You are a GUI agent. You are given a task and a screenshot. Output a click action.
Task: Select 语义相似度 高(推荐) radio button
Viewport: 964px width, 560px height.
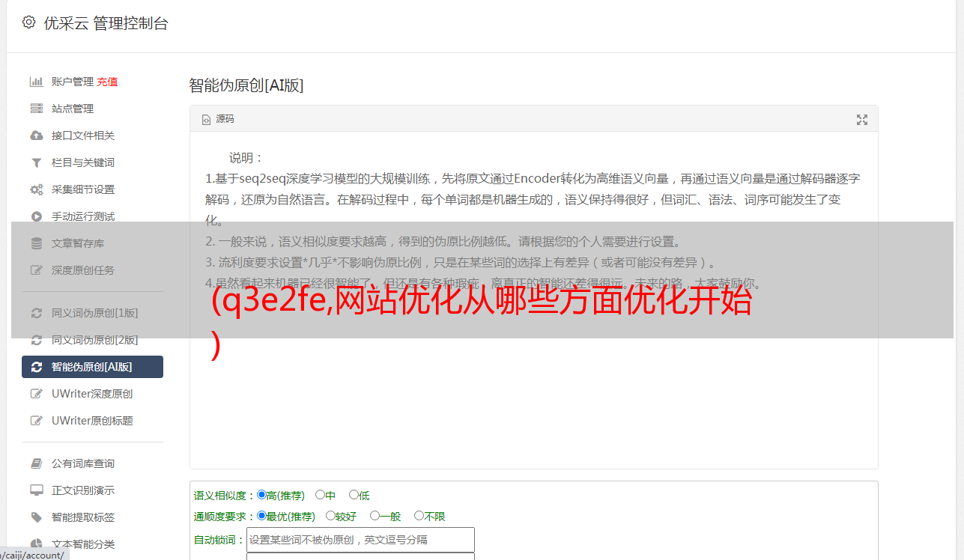261,495
